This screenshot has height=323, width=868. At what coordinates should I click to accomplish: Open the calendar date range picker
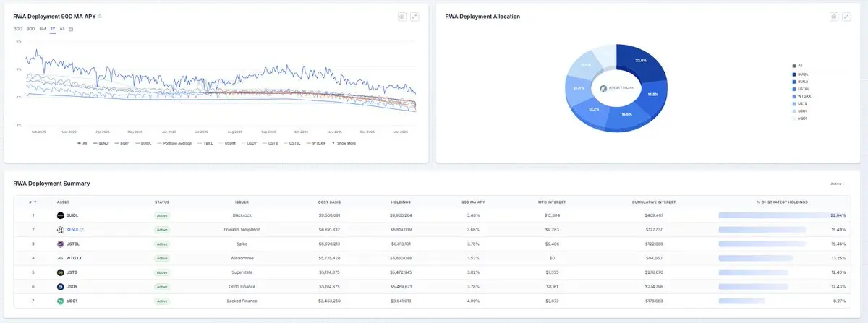click(71, 29)
